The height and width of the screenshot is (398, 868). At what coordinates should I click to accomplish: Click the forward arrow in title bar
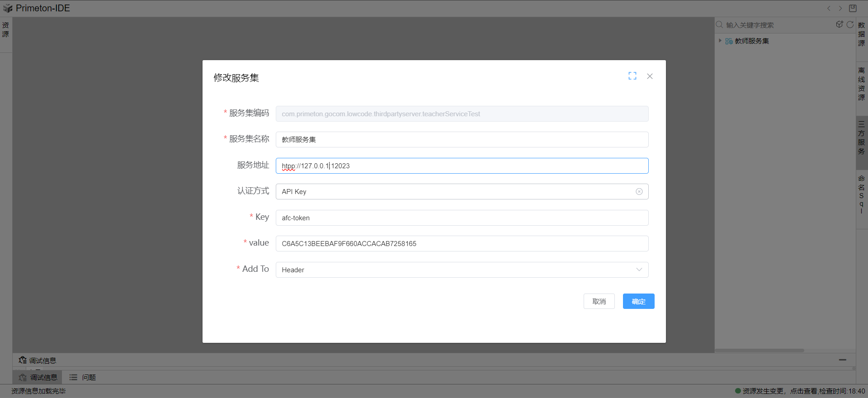coord(840,8)
